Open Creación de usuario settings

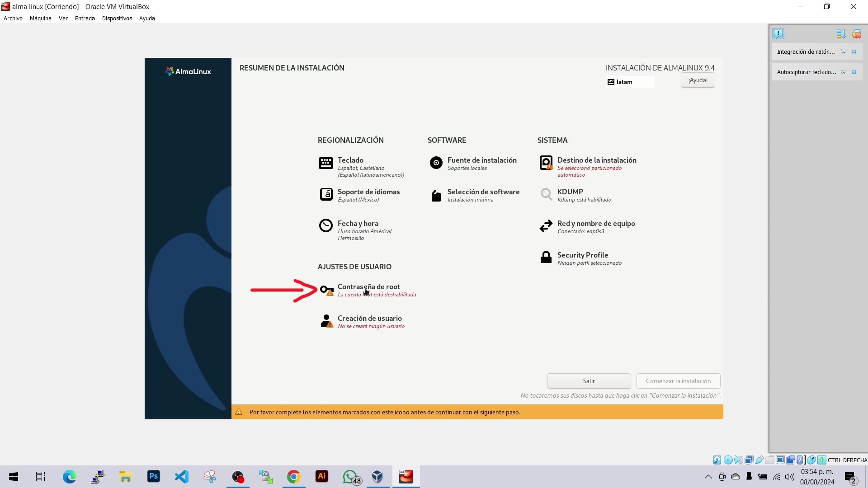pyautogui.click(x=362, y=322)
